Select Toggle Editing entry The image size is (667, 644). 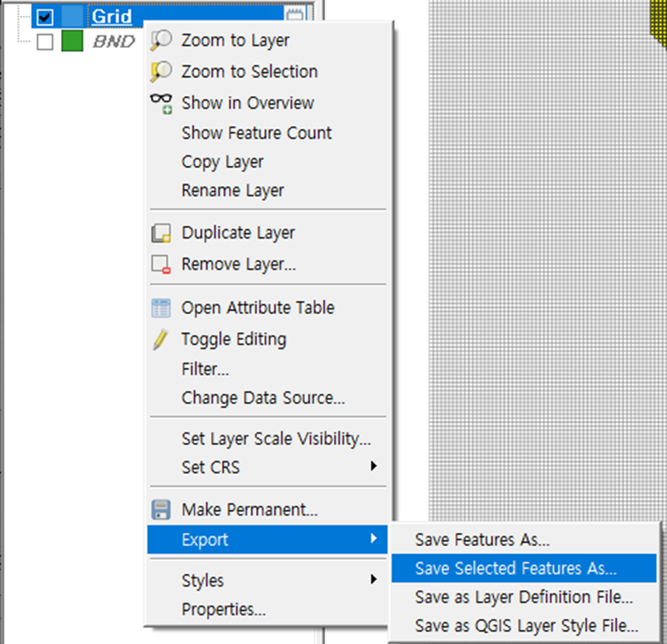click(267, 339)
